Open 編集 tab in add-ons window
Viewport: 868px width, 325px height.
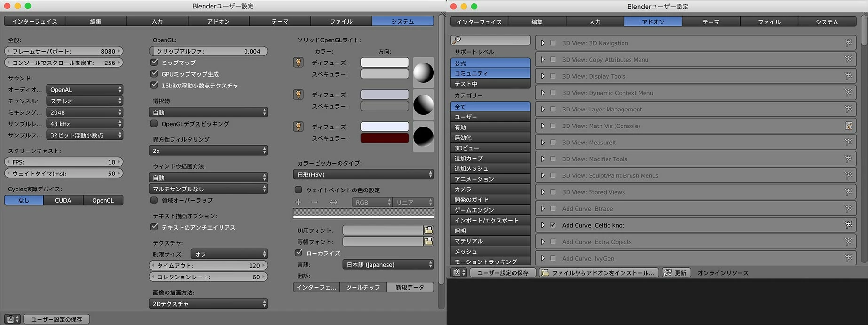coord(537,22)
